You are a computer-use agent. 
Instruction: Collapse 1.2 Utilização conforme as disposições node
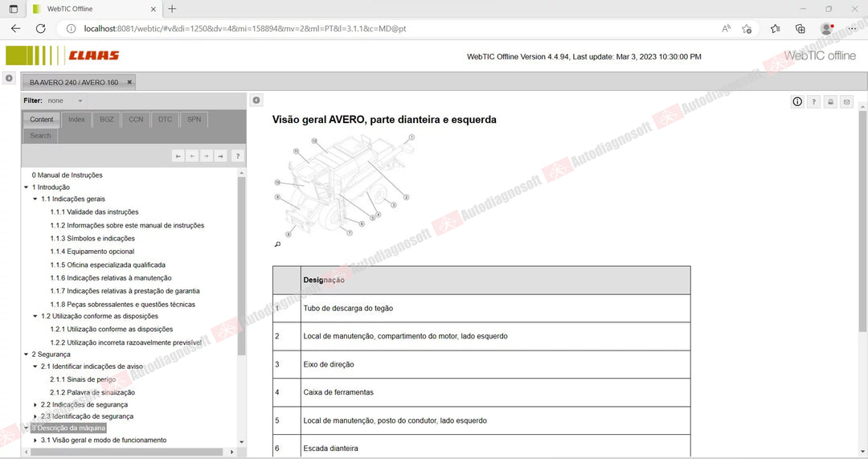tap(35, 316)
